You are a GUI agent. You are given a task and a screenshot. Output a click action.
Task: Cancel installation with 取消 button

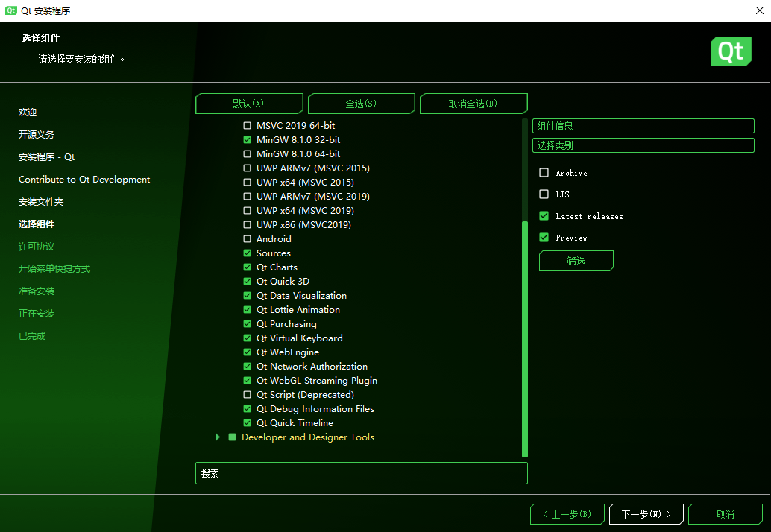726,514
